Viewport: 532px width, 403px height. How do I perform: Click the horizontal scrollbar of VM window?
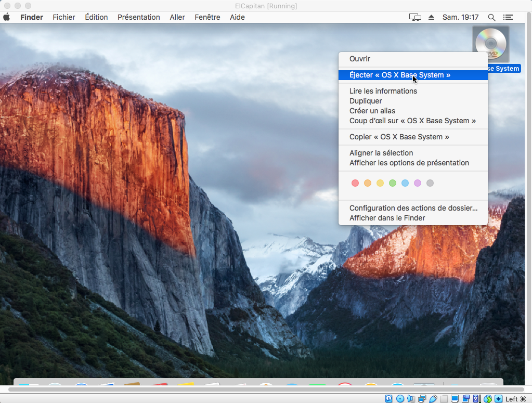(266, 389)
